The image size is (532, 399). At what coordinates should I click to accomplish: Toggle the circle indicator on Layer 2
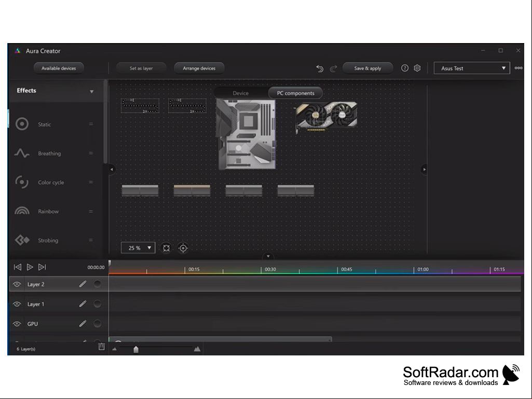coord(98,284)
